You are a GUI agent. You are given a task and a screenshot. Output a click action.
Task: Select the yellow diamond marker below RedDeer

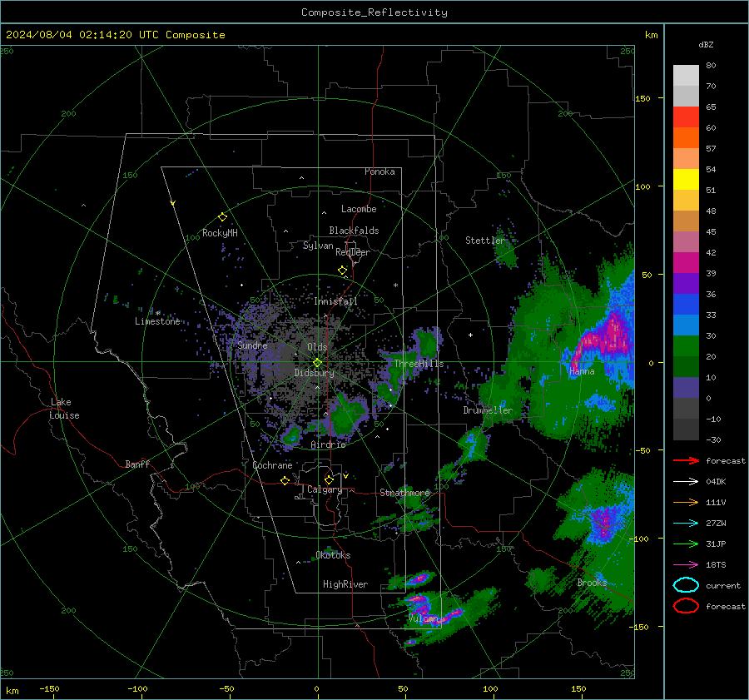point(343,271)
